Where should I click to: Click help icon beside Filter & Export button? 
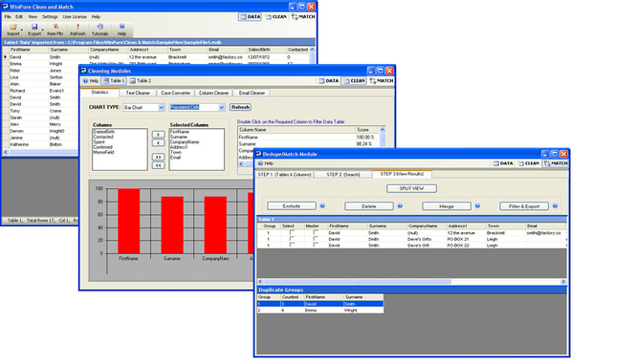click(x=555, y=206)
